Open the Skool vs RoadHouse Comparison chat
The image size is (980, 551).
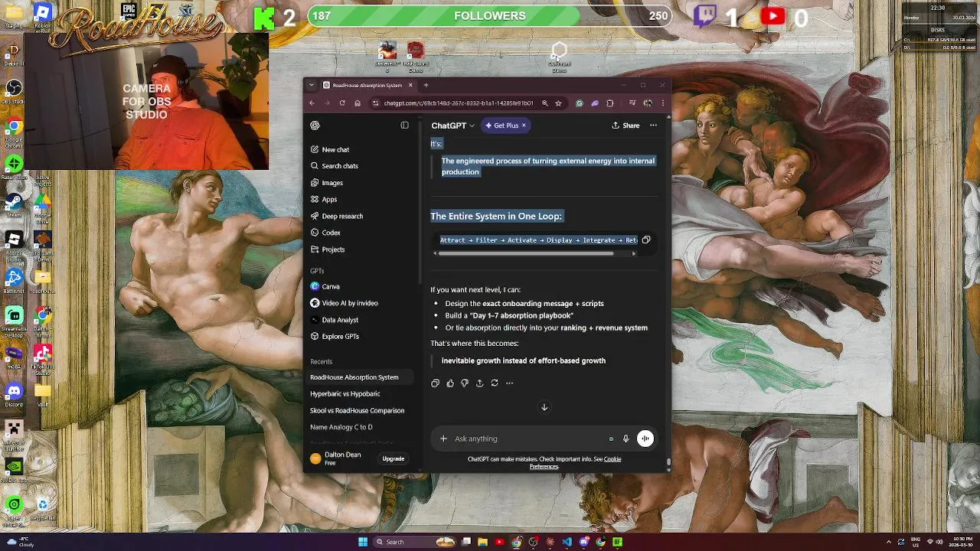357,411
